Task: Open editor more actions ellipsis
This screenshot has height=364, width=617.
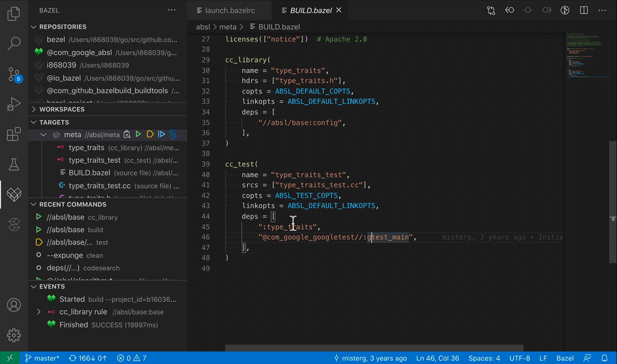Action: point(602,10)
